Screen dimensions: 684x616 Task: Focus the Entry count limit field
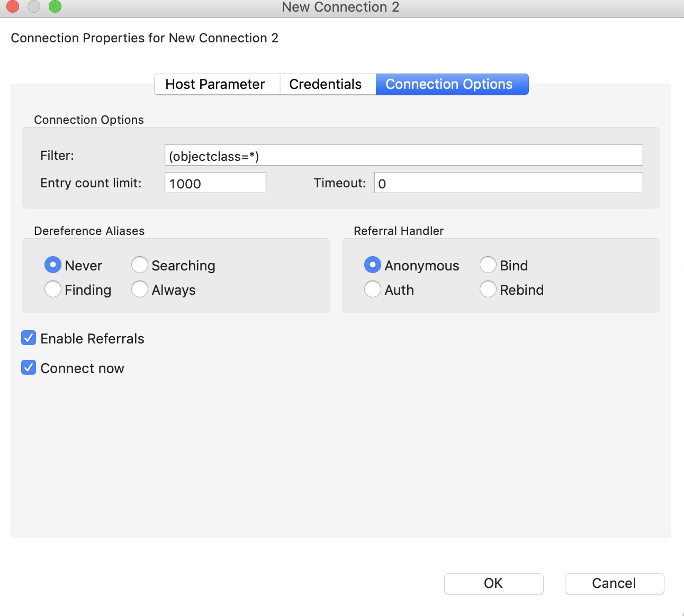click(215, 183)
